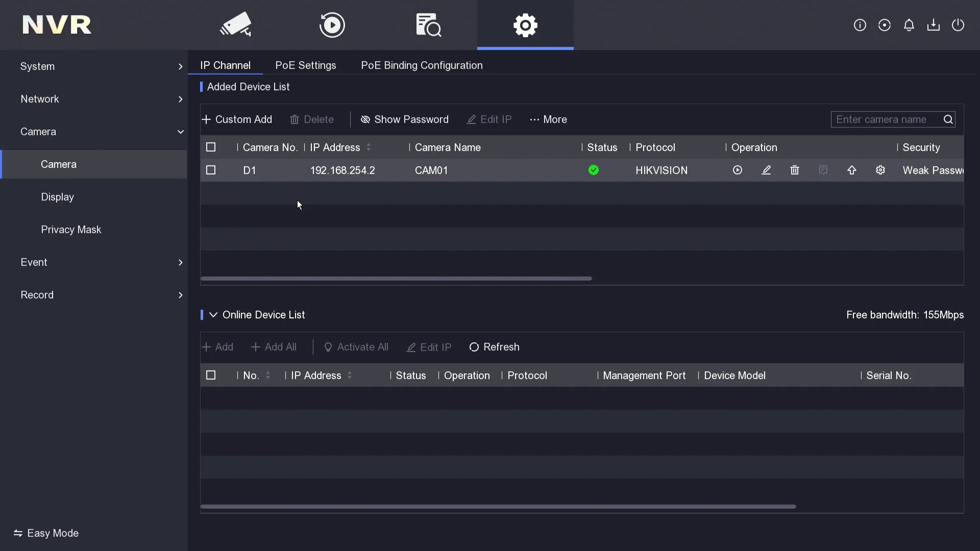Collapse the Online Device List section
Image resolution: width=980 pixels, height=551 pixels.
point(213,314)
